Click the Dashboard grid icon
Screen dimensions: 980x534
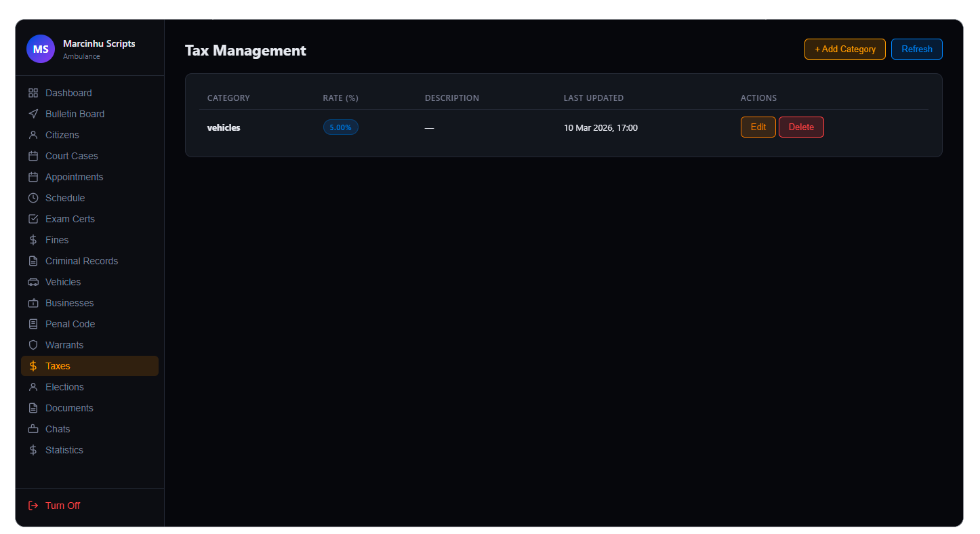click(x=33, y=93)
